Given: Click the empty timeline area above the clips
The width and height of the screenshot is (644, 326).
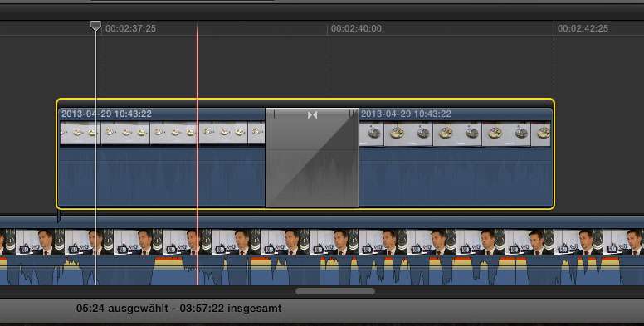Looking at the screenshot, I should (322, 66).
